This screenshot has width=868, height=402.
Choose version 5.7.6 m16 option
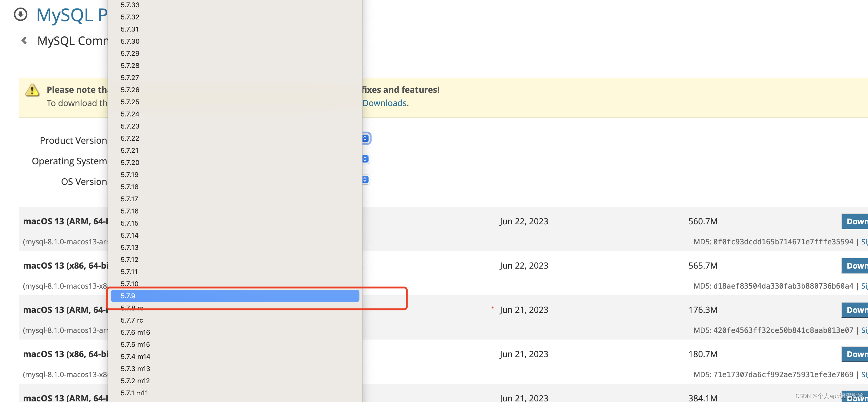coord(135,332)
